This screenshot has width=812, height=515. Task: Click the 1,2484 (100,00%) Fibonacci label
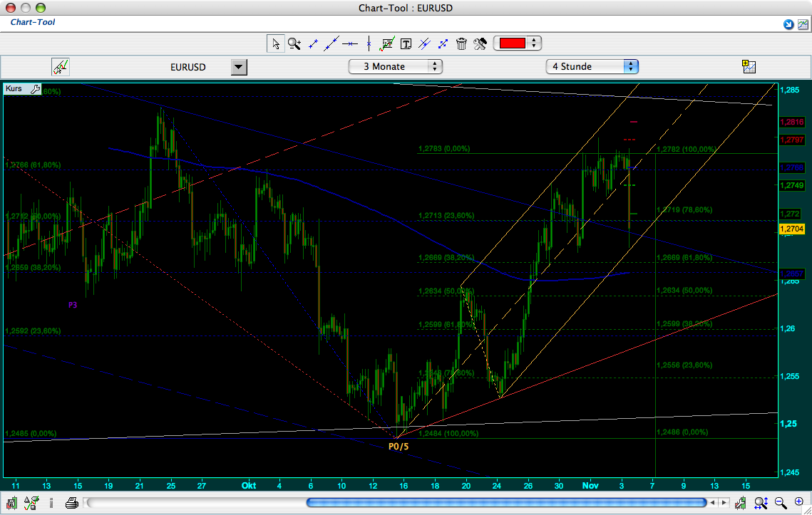pyautogui.click(x=448, y=433)
